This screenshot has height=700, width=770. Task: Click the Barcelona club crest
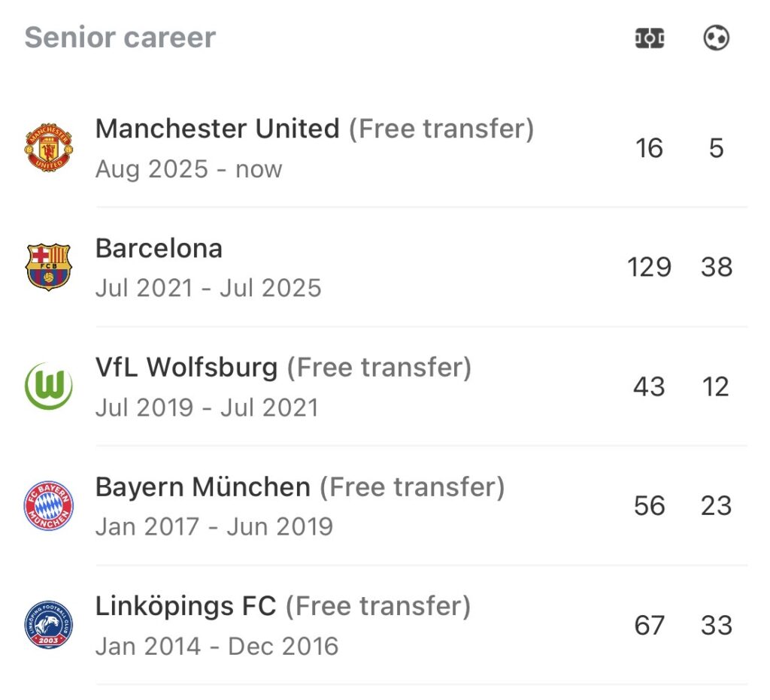coord(49,267)
